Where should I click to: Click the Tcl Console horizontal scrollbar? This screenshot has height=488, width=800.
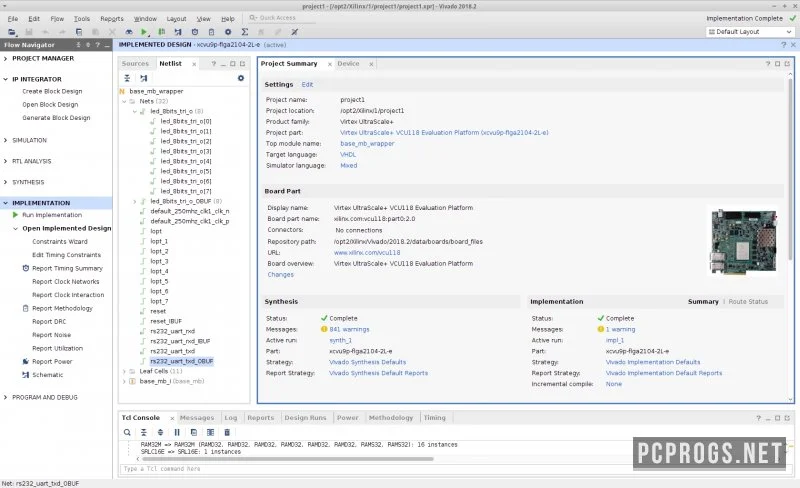coord(288,459)
